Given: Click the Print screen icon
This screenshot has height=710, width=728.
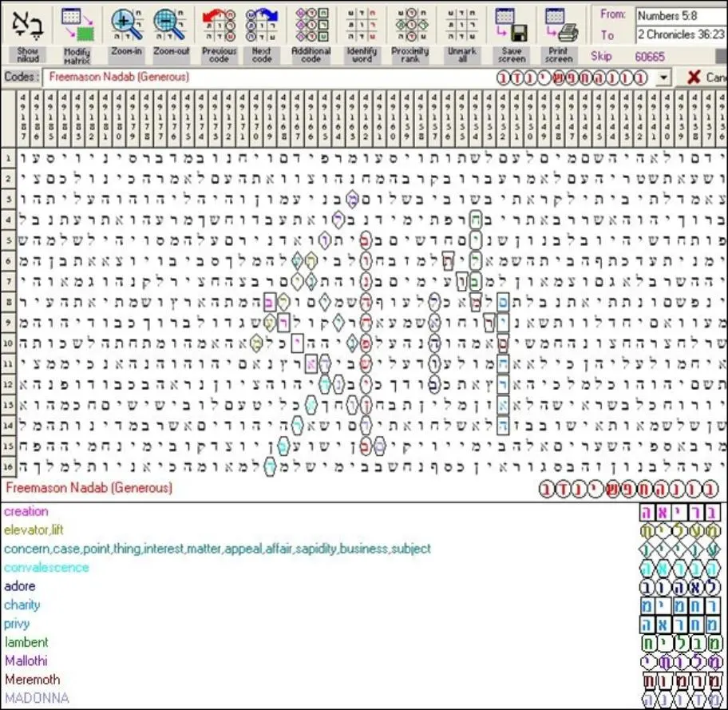Looking at the screenshot, I should [561, 25].
